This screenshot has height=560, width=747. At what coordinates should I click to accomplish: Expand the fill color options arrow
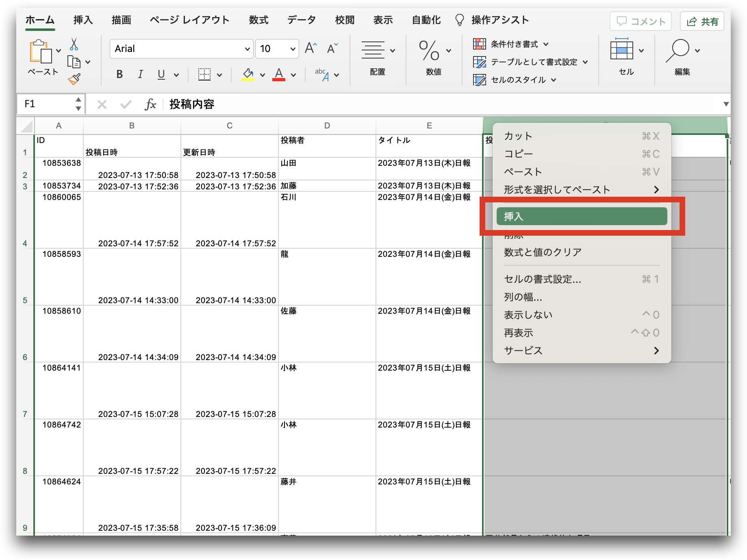[263, 75]
